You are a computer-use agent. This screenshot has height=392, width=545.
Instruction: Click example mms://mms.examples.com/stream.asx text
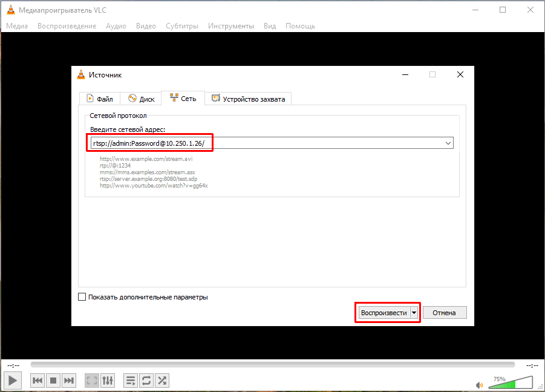click(148, 172)
